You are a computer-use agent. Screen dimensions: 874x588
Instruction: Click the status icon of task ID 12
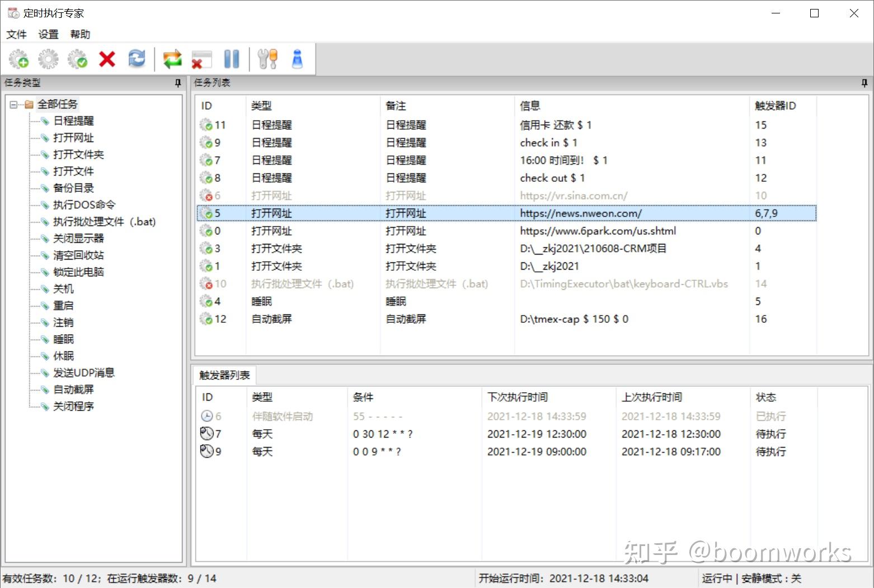pyautogui.click(x=206, y=319)
